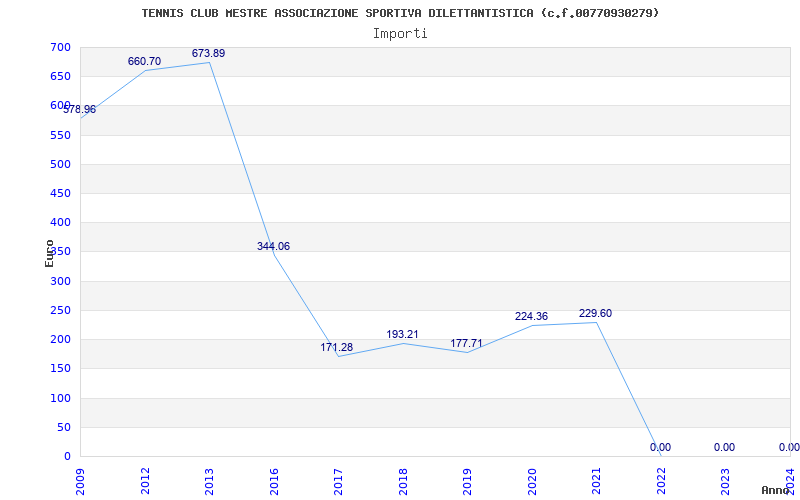Screen dimensions: 800x500
Task: Select the 2013 x-axis label
Action: click(x=210, y=482)
